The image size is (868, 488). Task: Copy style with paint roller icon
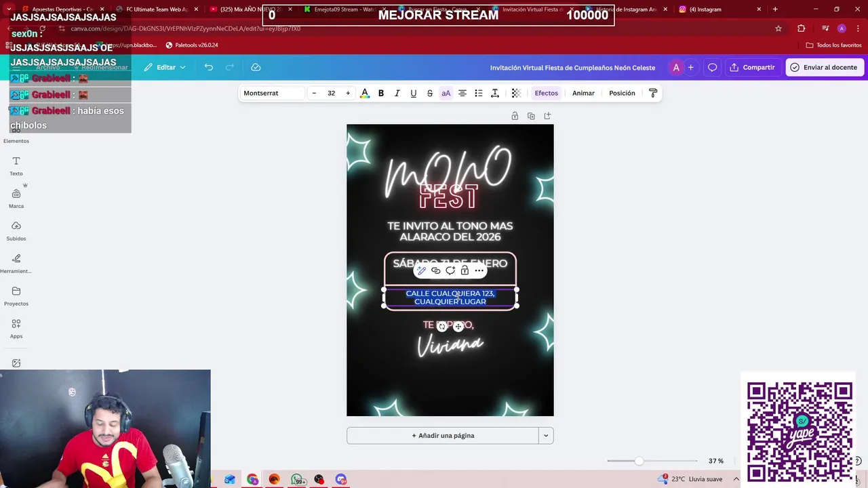pos(653,93)
